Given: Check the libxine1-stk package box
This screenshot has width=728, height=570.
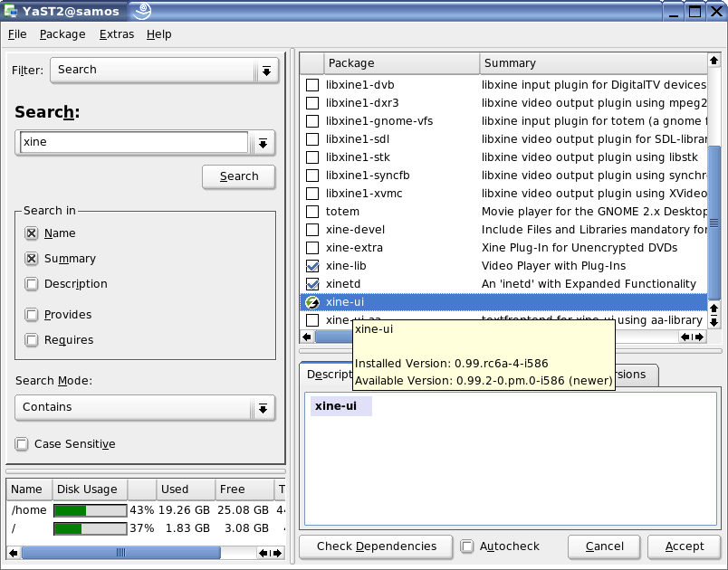Looking at the screenshot, I should point(312,157).
